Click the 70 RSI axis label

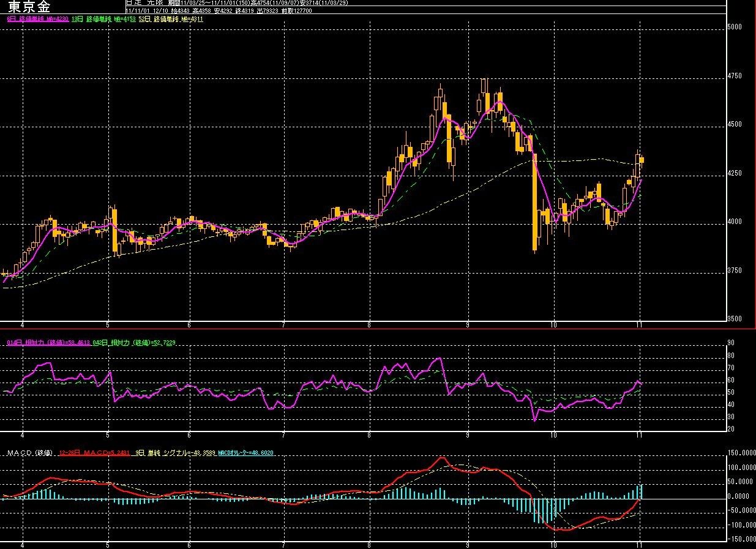pos(731,368)
